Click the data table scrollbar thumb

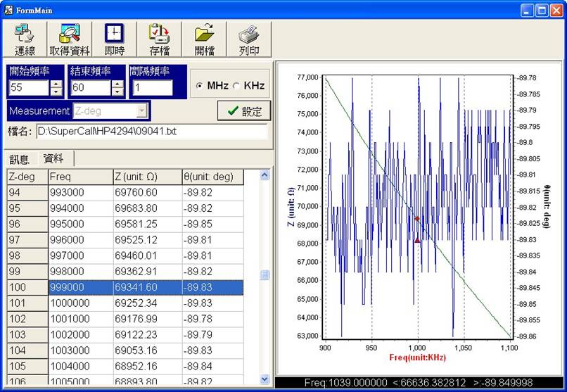tap(265, 275)
